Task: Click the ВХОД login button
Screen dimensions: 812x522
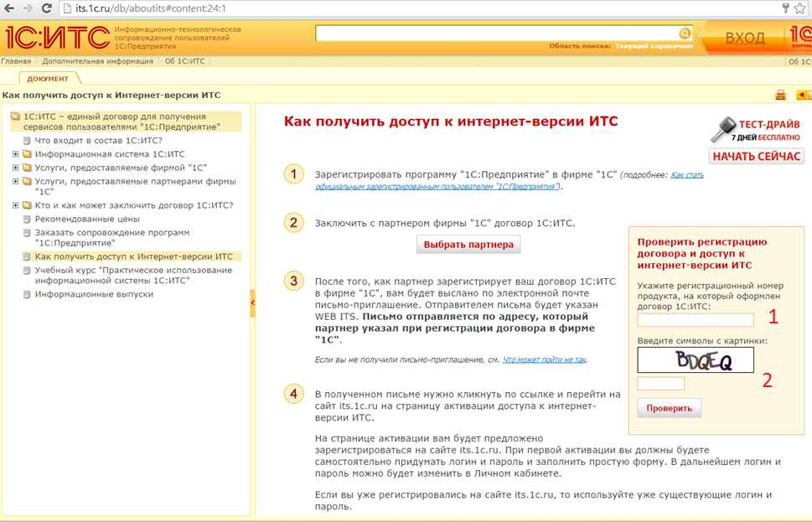Action: pyautogui.click(x=745, y=38)
